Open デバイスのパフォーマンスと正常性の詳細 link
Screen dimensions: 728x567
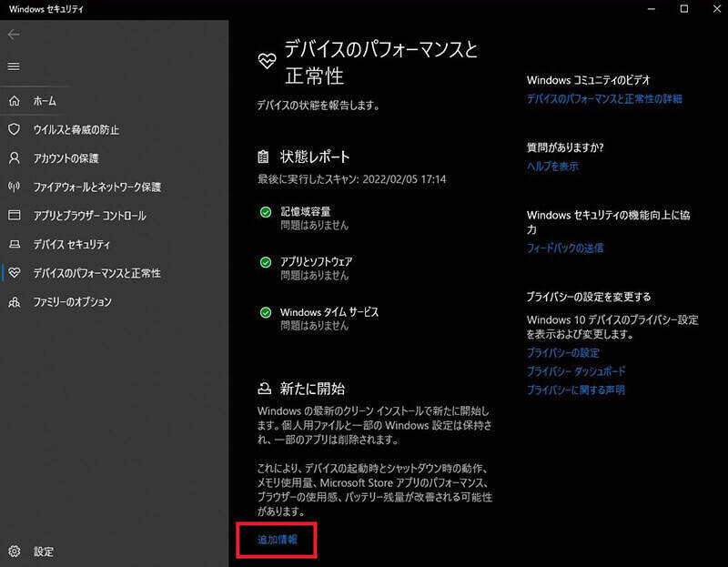pos(604,99)
